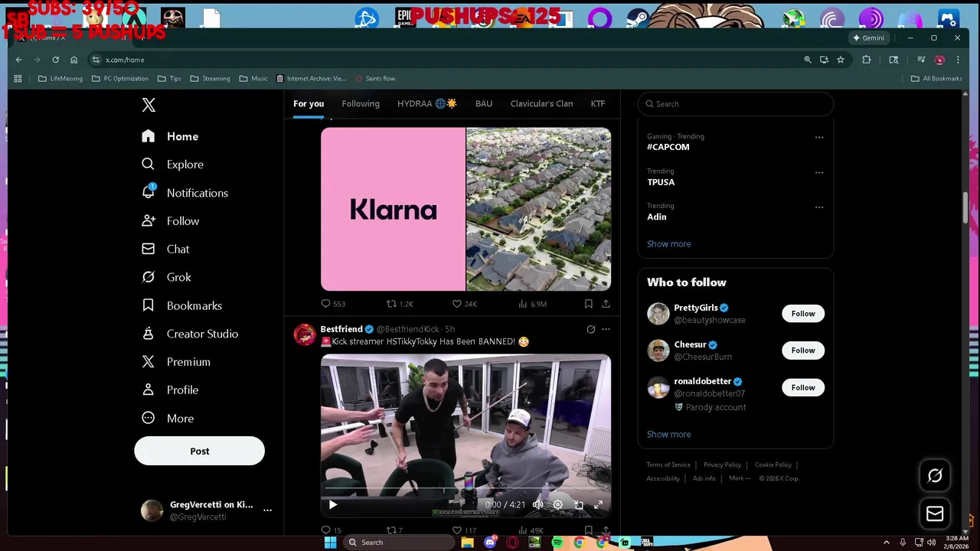The image size is (980, 551).
Task: Open Creator Studio icon in sidebar
Action: coord(149,334)
